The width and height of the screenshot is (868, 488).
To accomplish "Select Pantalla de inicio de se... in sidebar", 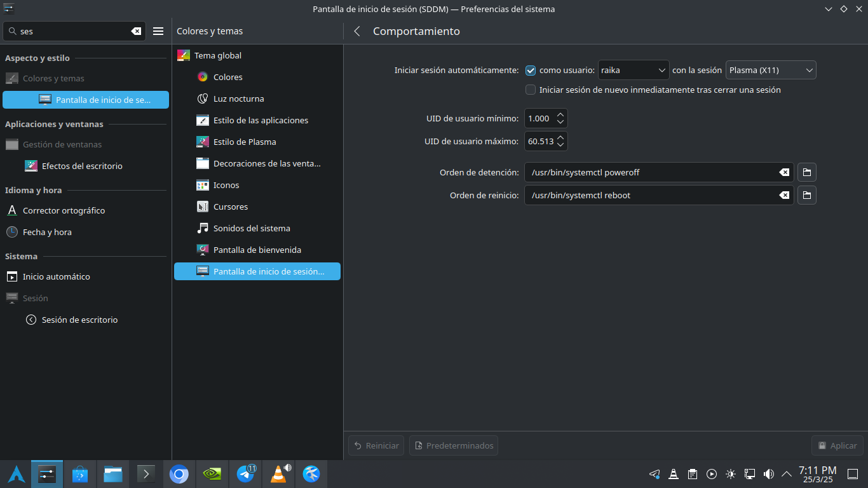I will 86,100.
